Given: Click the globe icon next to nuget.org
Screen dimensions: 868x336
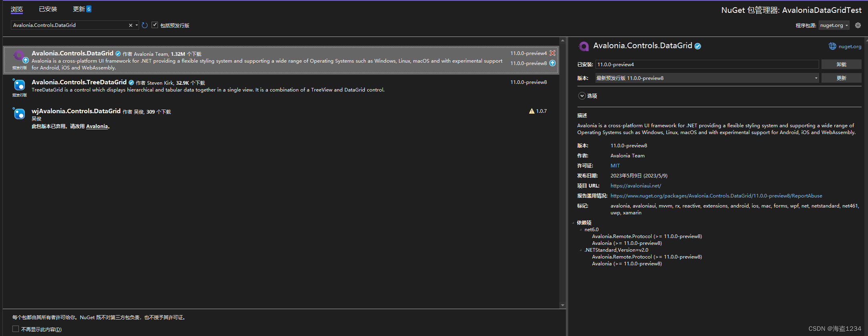Looking at the screenshot, I should (833, 46).
